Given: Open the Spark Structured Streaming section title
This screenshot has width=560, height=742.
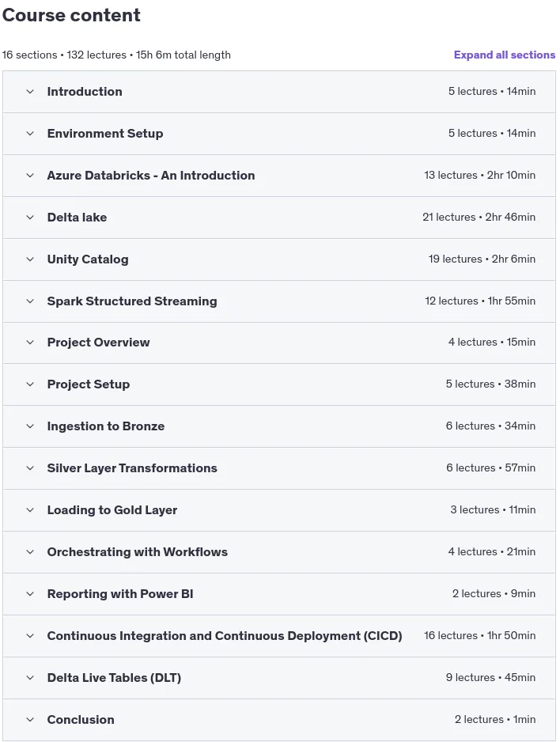Looking at the screenshot, I should pyautogui.click(x=132, y=301).
